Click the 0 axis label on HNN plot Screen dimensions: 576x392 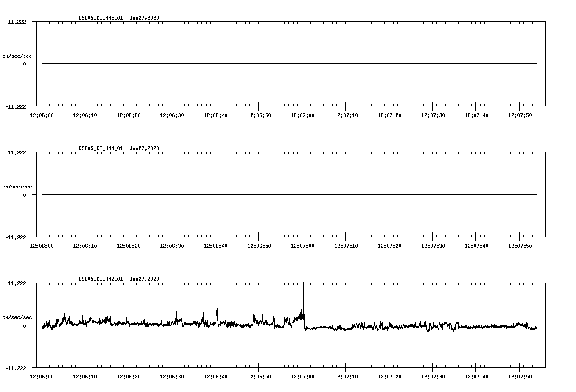coord(25,195)
